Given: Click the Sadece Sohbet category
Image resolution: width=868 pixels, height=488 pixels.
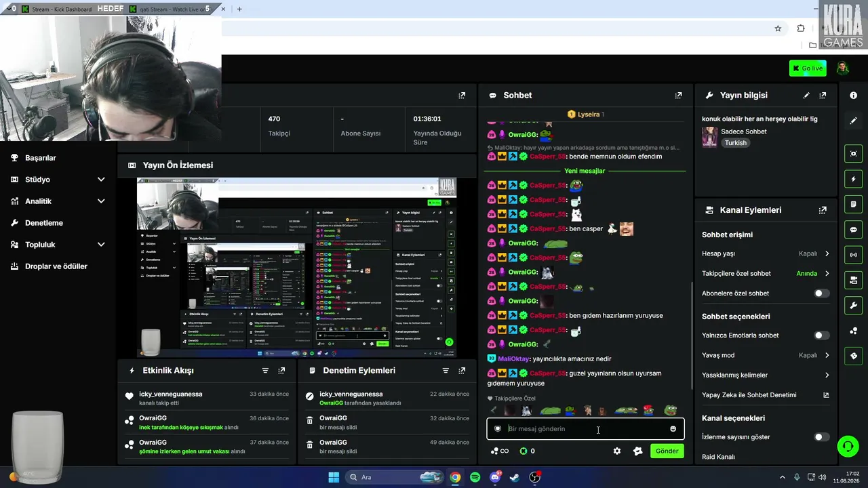Looking at the screenshot, I should [x=744, y=131].
